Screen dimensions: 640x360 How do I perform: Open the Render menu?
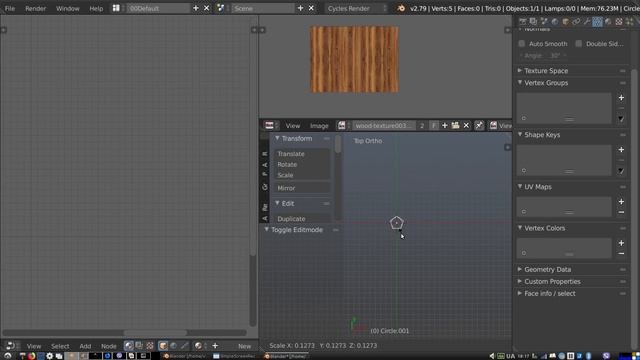pyautogui.click(x=36, y=8)
